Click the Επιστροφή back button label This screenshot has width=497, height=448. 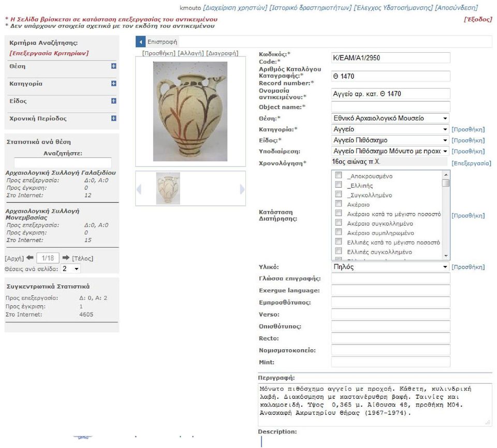162,42
